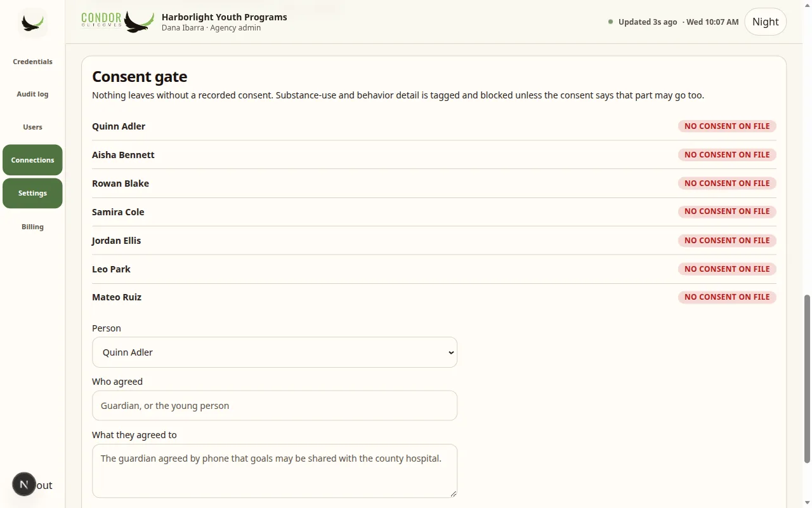The height and width of the screenshot is (508, 812).
Task: Toggle the Night theme button
Action: click(765, 22)
